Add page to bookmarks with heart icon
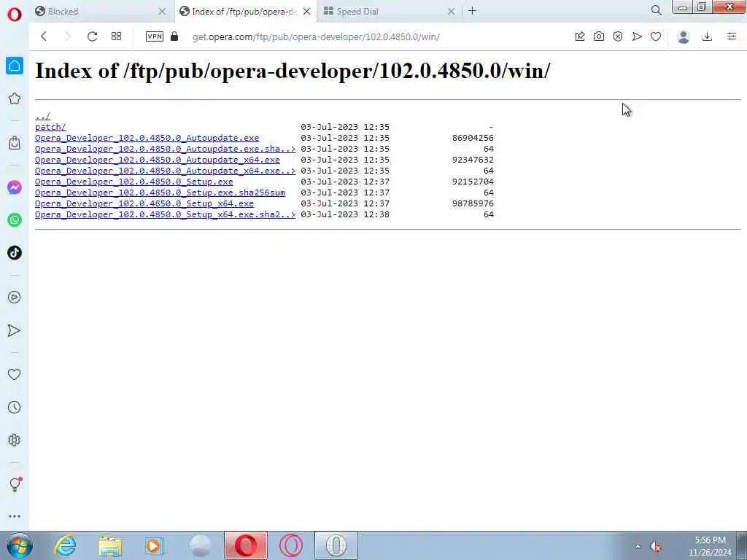747x560 pixels. pos(656,36)
